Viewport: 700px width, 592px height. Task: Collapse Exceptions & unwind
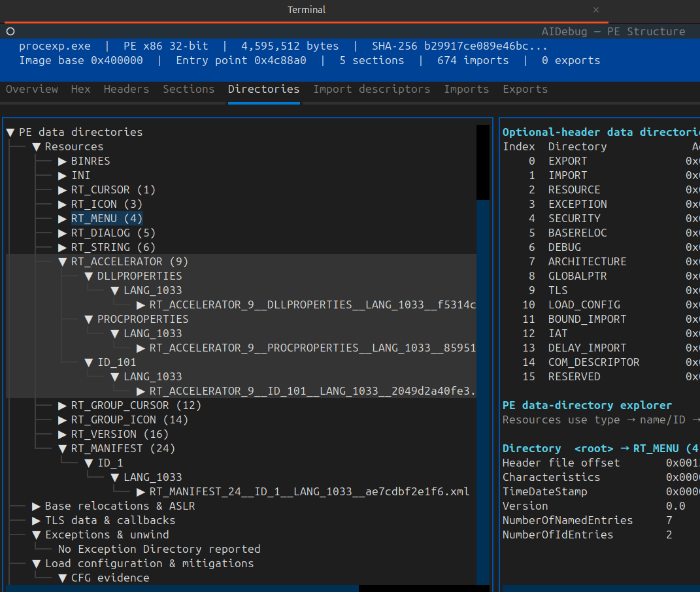click(37, 535)
